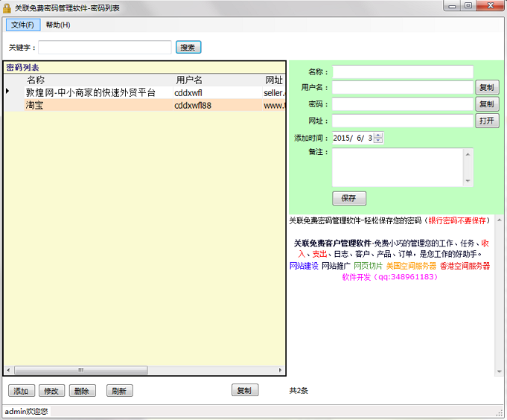
Task: Click the cddxwfl username cell
Action: (x=217, y=93)
